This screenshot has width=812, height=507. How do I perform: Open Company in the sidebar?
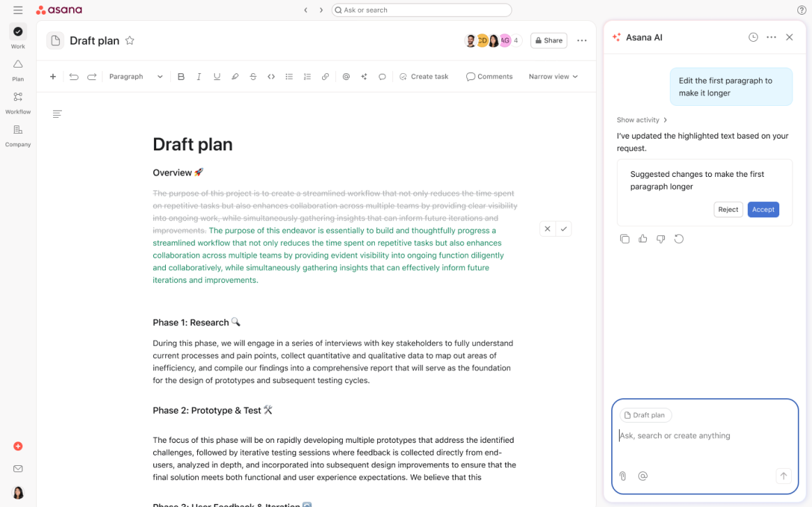click(x=18, y=136)
